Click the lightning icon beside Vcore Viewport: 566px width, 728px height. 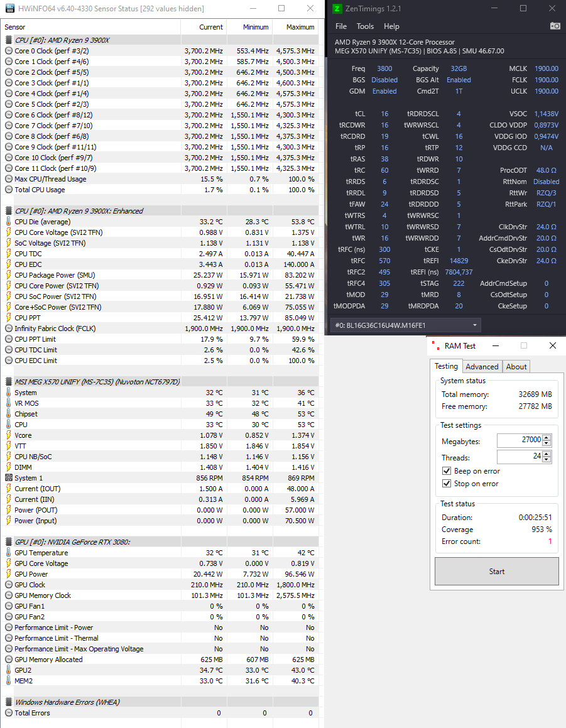9,435
